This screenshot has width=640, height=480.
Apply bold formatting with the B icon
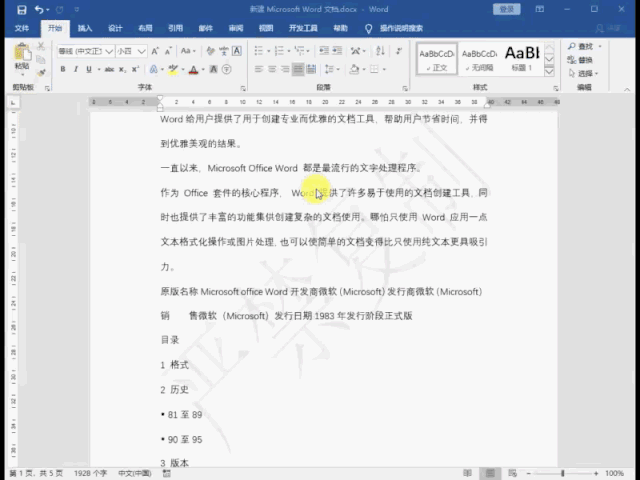62,69
